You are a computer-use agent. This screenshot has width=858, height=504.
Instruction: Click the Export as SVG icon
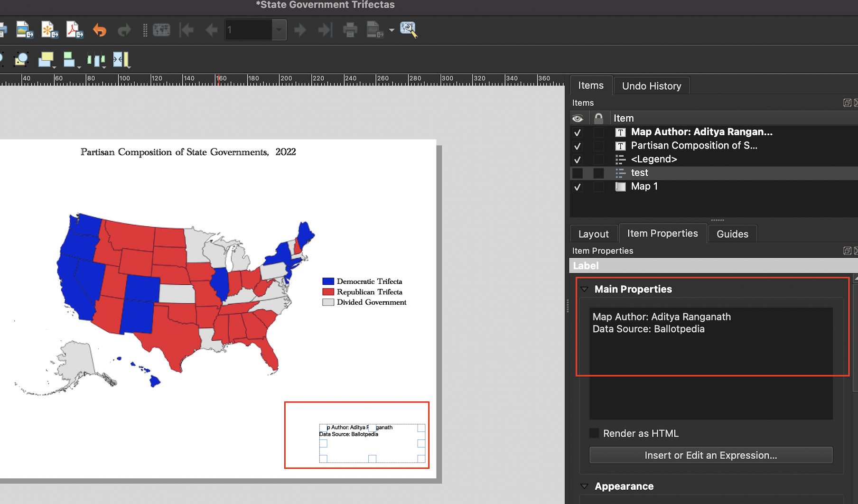pos(49,30)
